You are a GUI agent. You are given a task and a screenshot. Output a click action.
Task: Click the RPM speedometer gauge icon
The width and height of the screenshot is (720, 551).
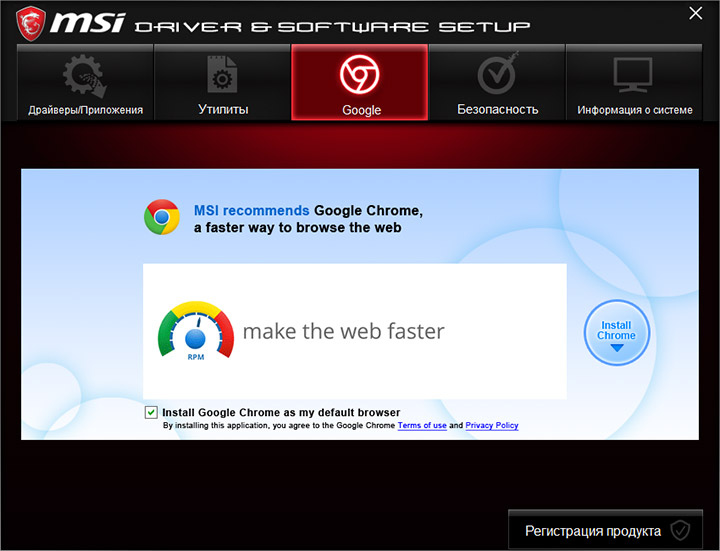pyautogui.click(x=196, y=331)
